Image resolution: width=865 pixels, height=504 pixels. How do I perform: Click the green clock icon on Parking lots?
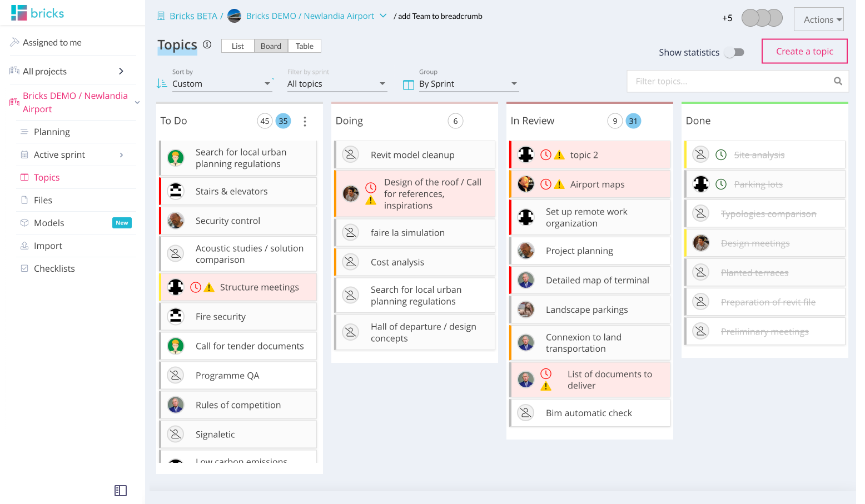(721, 184)
